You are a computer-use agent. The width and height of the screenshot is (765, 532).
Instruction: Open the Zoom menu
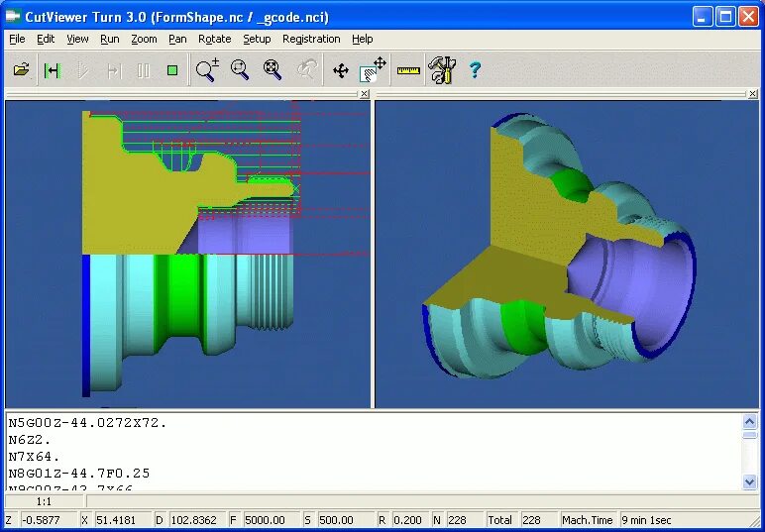click(144, 39)
